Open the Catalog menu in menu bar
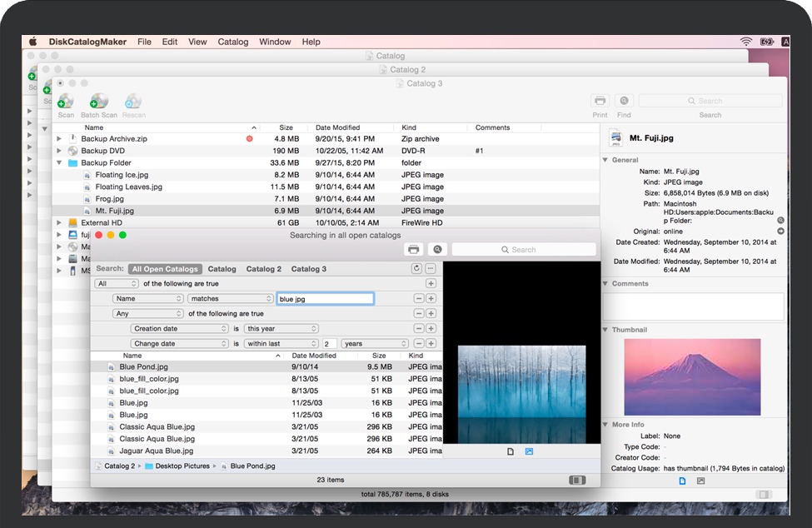 [x=232, y=42]
